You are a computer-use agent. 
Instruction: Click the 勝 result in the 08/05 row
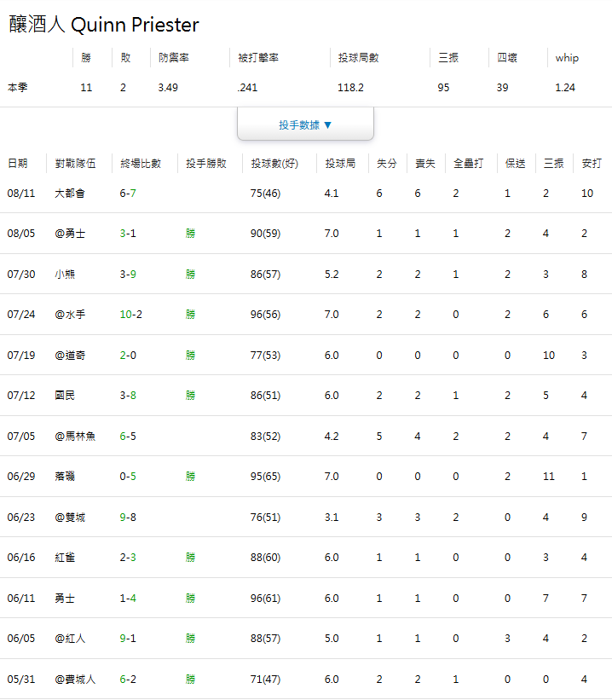191,234
